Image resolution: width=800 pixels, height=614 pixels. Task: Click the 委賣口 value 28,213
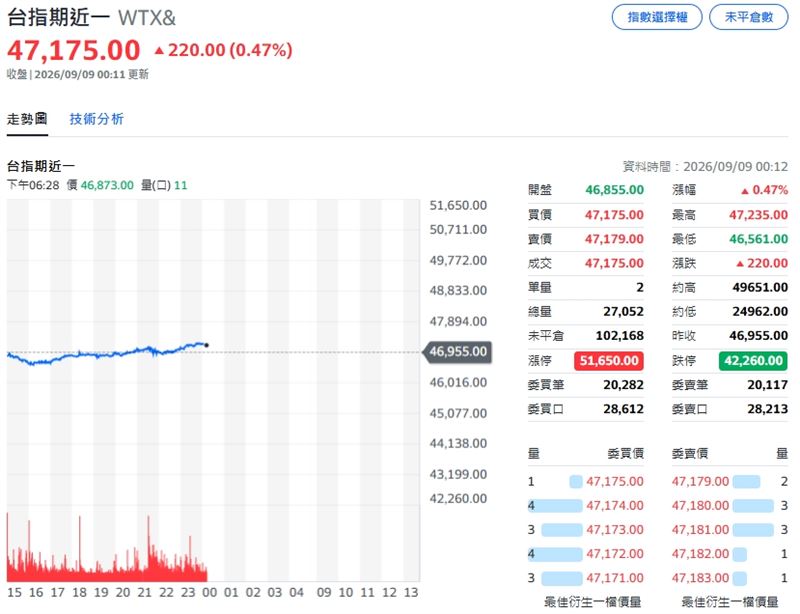[767, 409]
